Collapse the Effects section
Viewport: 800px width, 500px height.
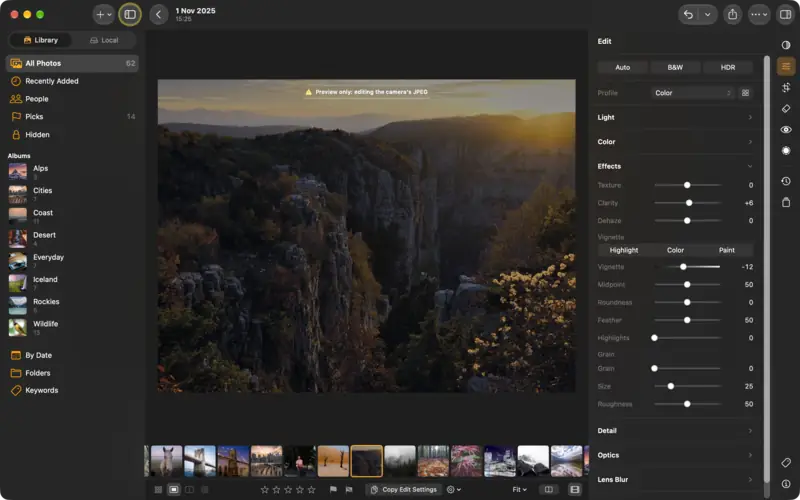click(675, 166)
